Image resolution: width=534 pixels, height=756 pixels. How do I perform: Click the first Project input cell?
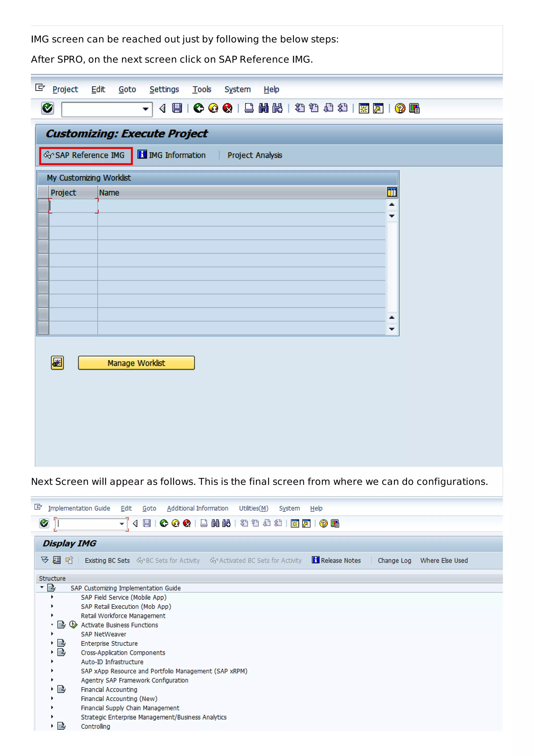pos(73,206)
